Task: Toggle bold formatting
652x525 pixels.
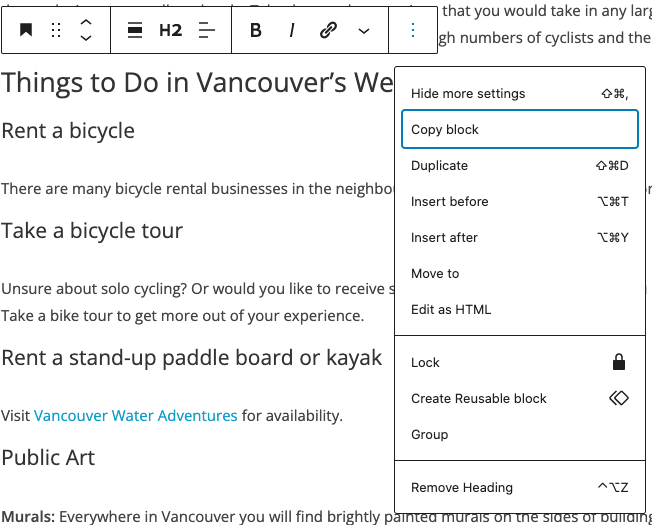Action: point(256,30)
